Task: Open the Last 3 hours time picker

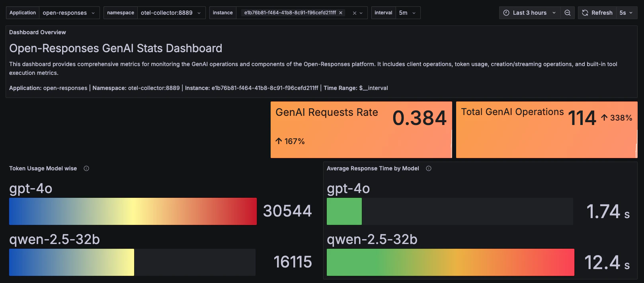Action: coord(530,13)
